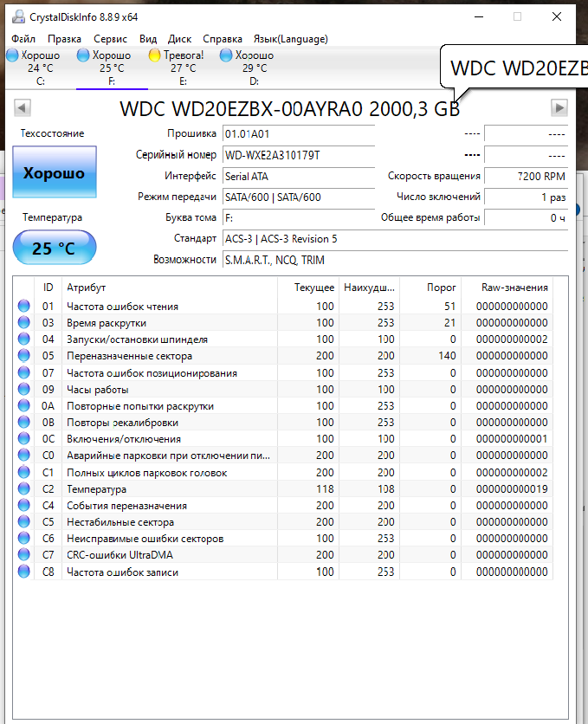This screenshot has height=724, width=588.
Task: Click status orb for Повторы рекалибровки
Action: click(x=24, y=422)
